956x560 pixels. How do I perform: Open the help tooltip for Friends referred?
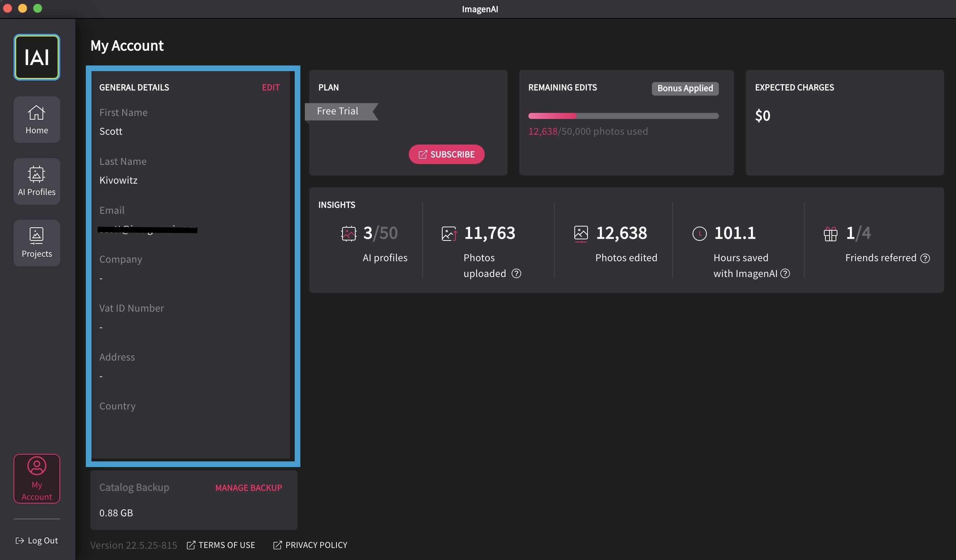pos(925,258)
